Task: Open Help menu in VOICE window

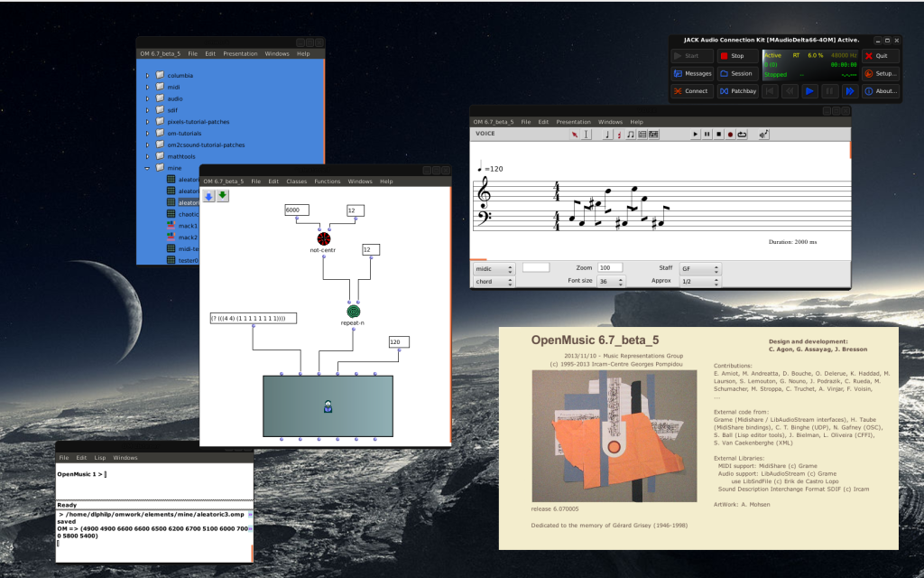Action: 636,122
